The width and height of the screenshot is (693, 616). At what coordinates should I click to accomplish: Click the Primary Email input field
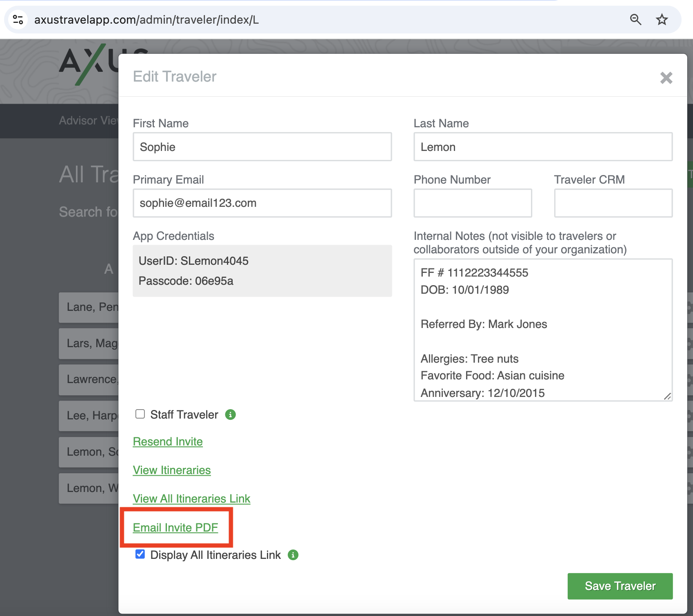(x=262, y=203)
